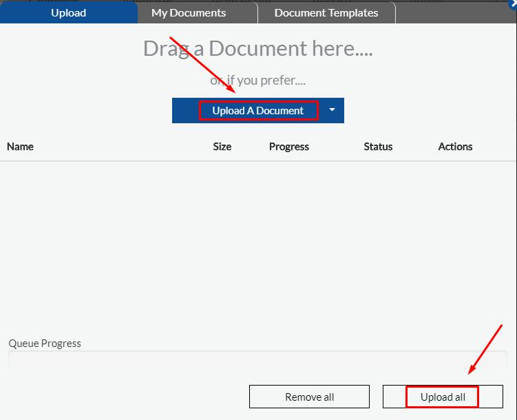This screenshot has height=420, width=517.
Task: Expand the Upload A Document dropdown arrow
Action: [333, 110]
